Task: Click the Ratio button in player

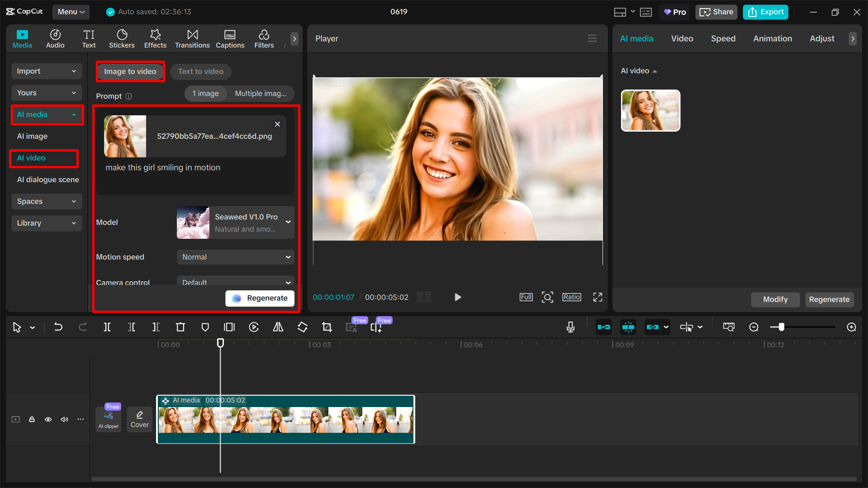Action: (571, 297)
